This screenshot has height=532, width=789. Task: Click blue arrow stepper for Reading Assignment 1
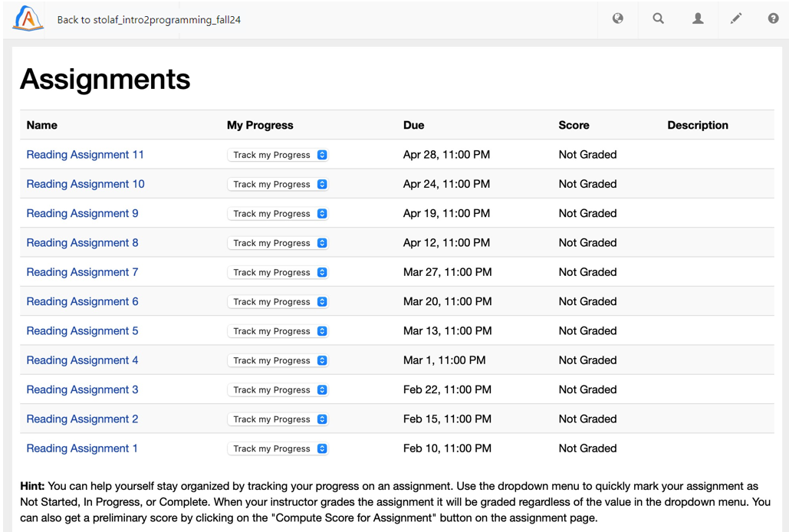[x=322, y=448]
